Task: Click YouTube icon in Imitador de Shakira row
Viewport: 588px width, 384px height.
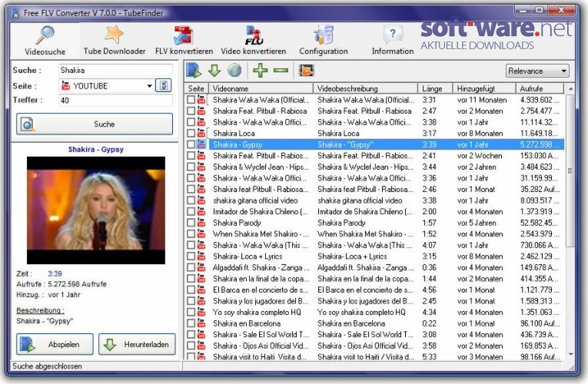Action: 201,212
